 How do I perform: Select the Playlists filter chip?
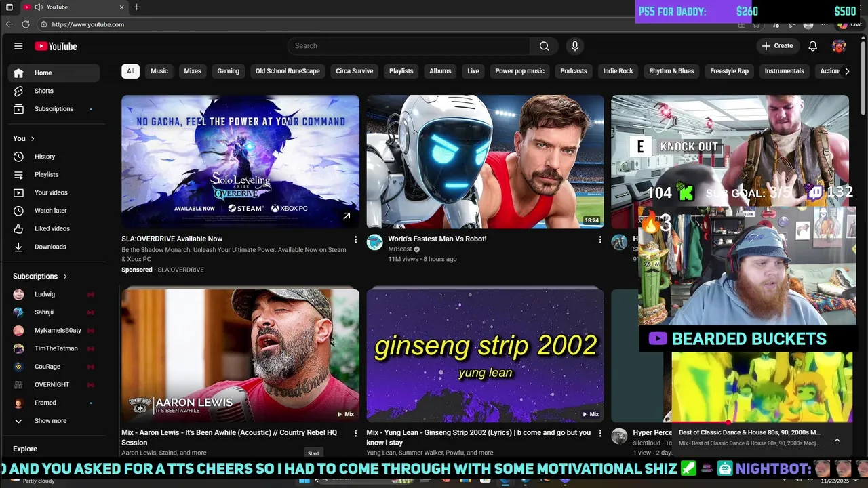pyautogui.click(x=401, y=71)
